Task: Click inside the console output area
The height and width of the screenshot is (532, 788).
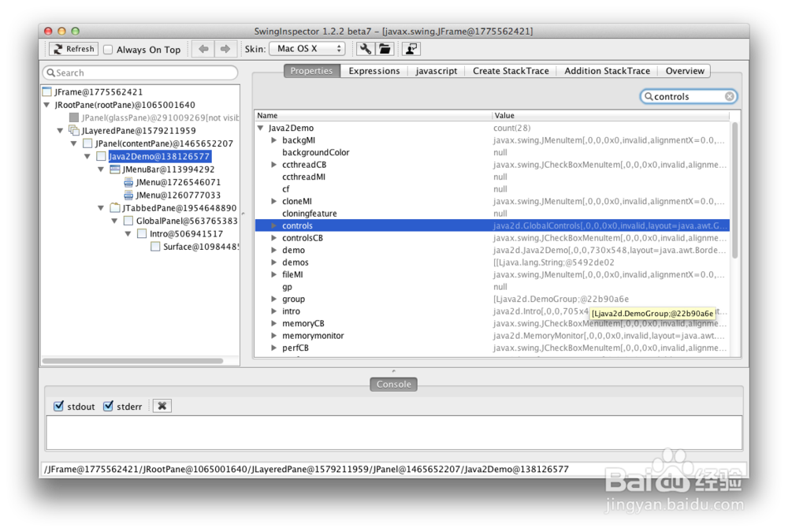Action: (394, 433)
